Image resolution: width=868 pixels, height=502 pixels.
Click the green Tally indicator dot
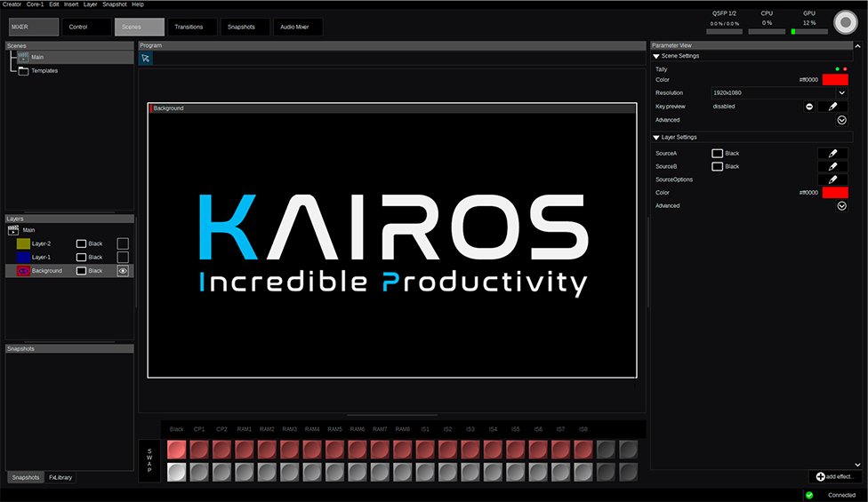click(x=838, y=69)
